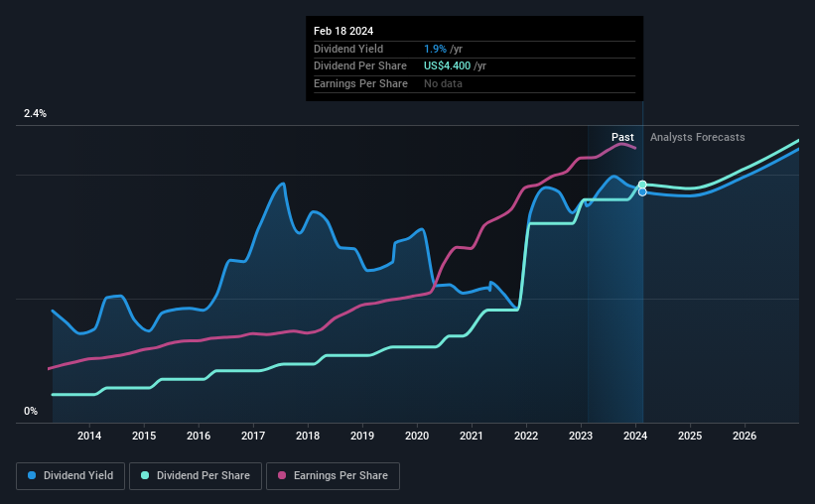
Task: Click the tooltip Dividend Yield row label
Action: point(348,49)
